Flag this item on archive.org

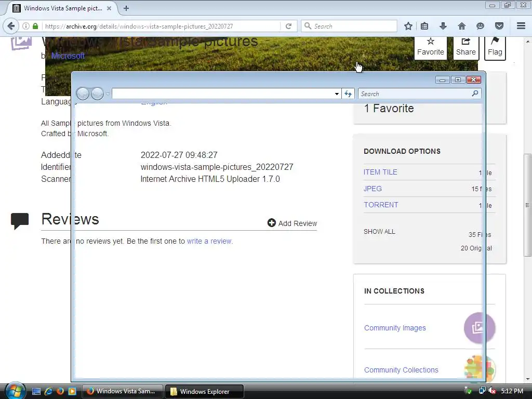point(495,48)
